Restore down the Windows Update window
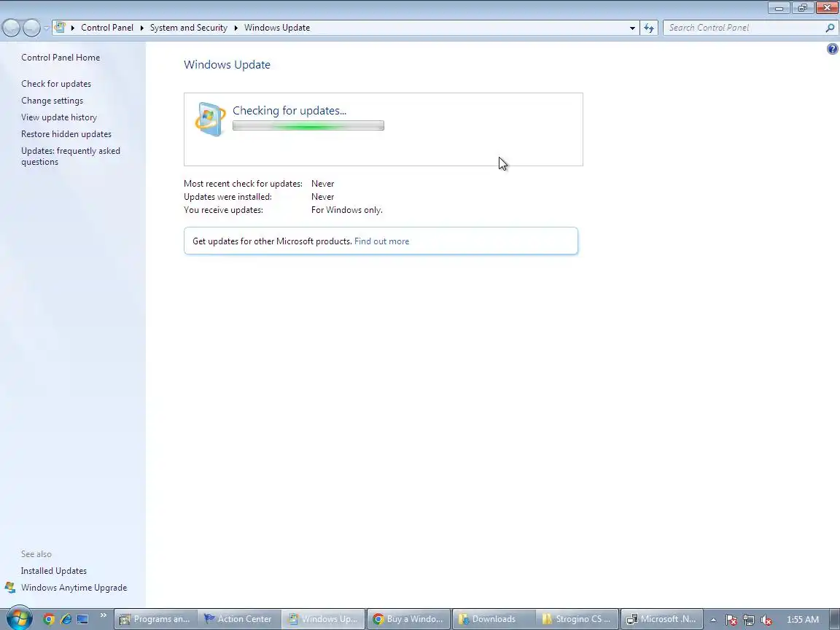The height and width of the screenshot is (630, 840). pyautogui.click(x=803, y=7)
